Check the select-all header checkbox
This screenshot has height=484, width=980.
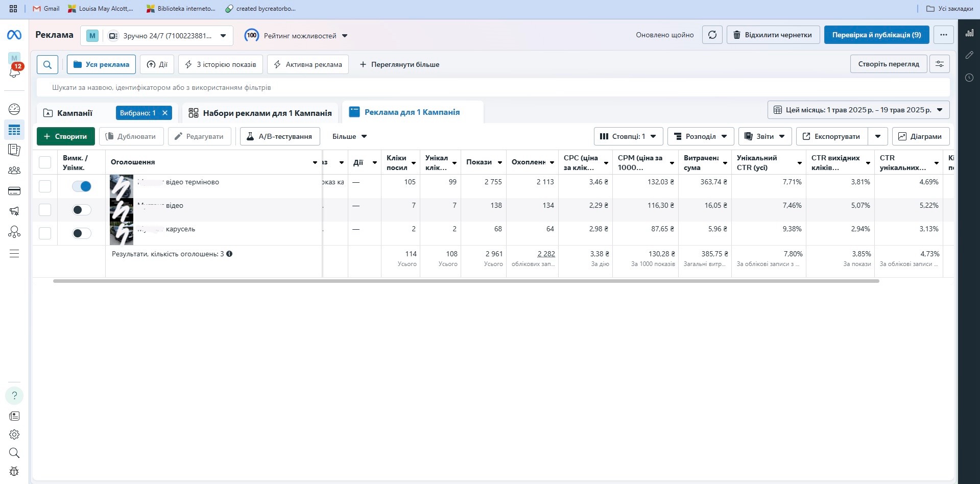coord(45,162)
